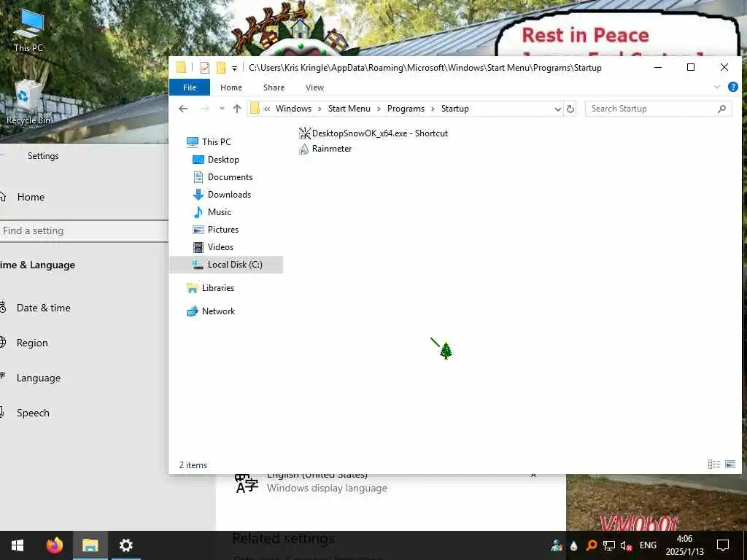Select DesktopSnowOK_x64.exe - Shortcut file

coord(373,133)
